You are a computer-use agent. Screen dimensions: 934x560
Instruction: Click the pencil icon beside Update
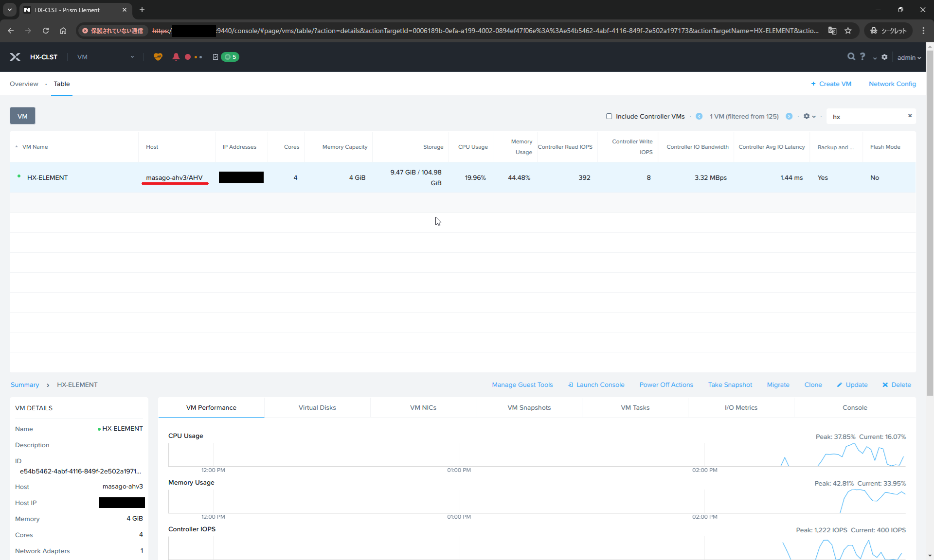pyautogui.click(x=839, y=385)
